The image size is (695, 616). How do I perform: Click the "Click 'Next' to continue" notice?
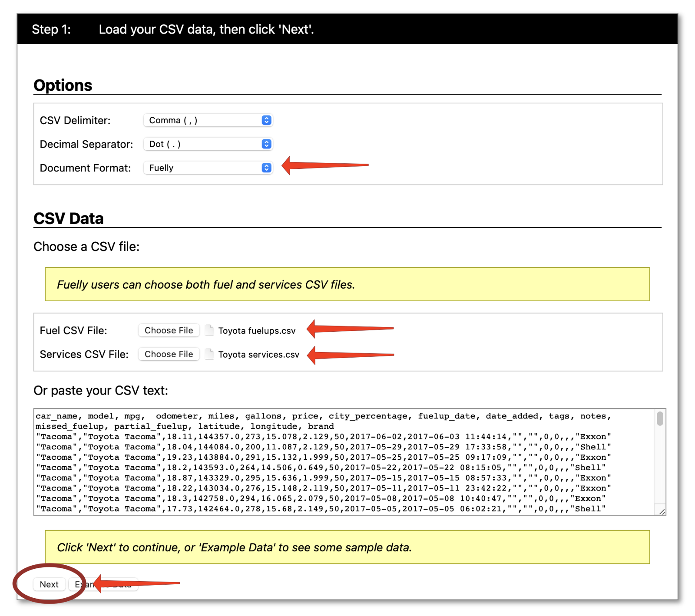[x=347, y=547]
